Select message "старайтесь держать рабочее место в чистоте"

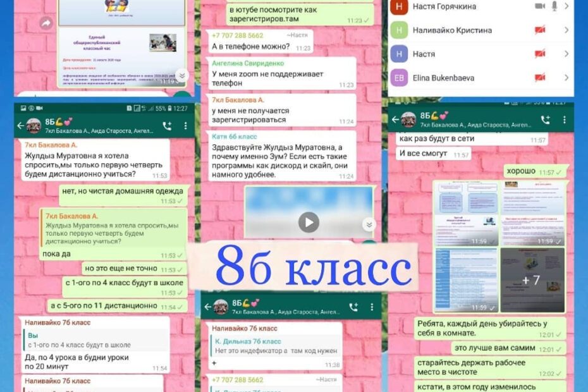click(x=490, y=367)
